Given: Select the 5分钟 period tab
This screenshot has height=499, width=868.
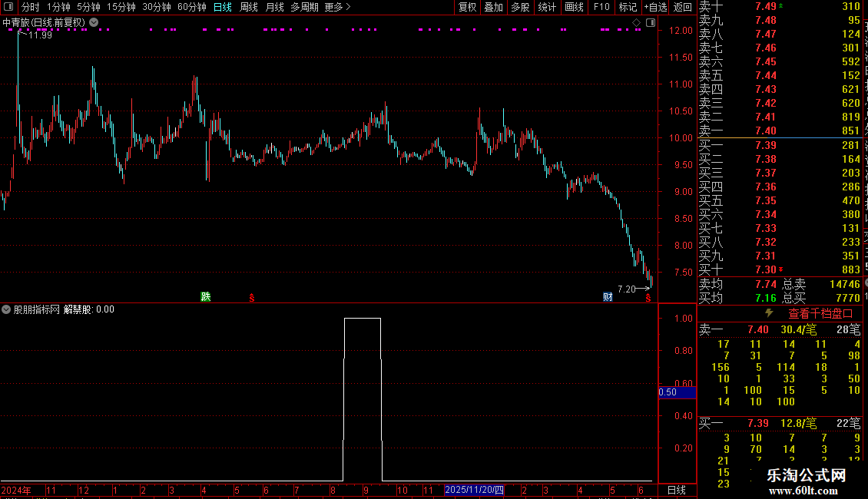Looking at the screenshot, I should (88, 7).
